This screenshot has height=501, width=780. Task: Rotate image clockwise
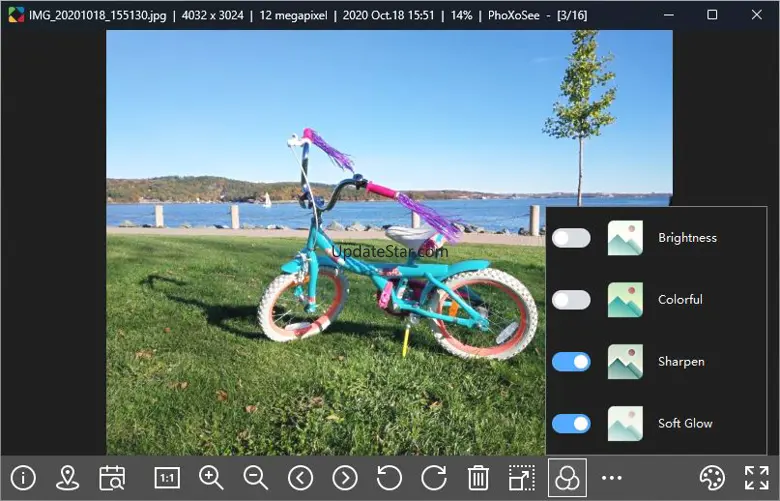pos(434,478)
